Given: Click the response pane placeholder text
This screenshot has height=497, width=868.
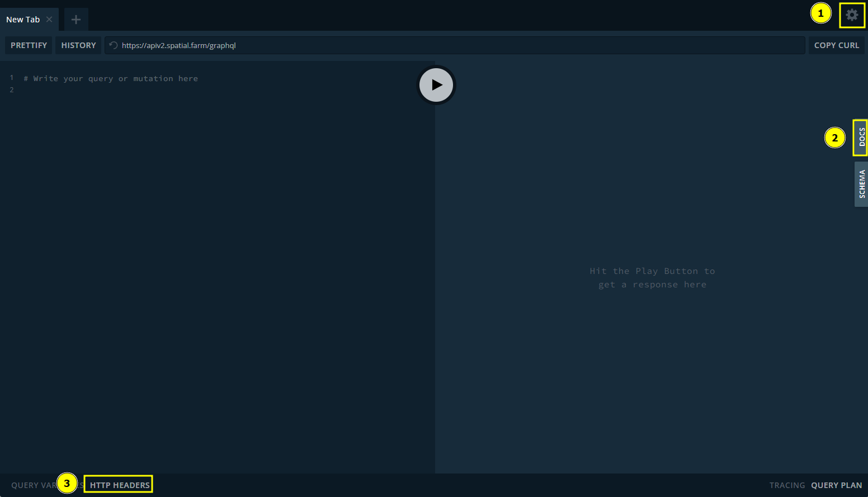Looking at the screenshot, I should click(652, 278).
